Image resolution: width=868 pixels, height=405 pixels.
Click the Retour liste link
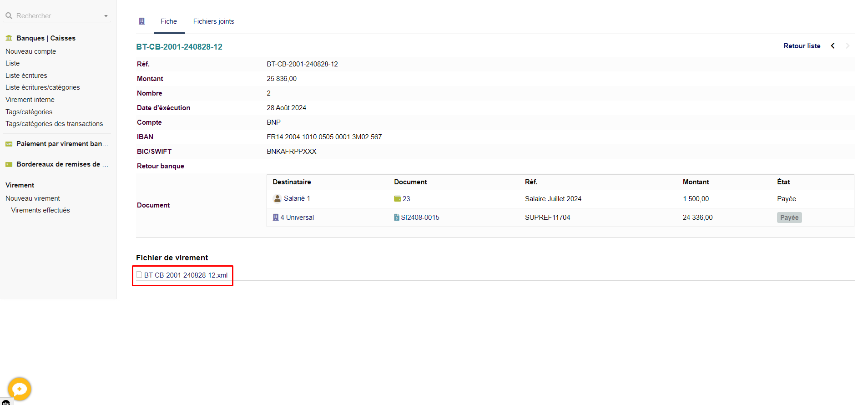tap(802, 46)
